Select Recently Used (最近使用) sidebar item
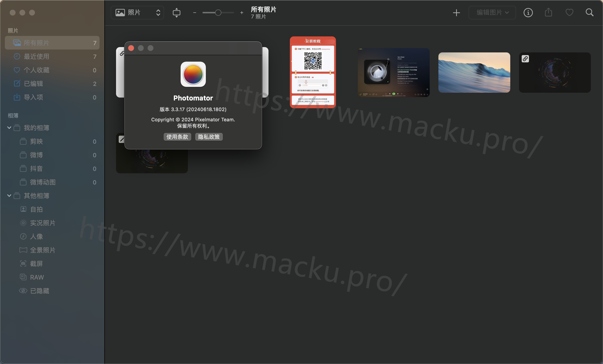Screen dimensions: 603x364 [x=52, y=57]
